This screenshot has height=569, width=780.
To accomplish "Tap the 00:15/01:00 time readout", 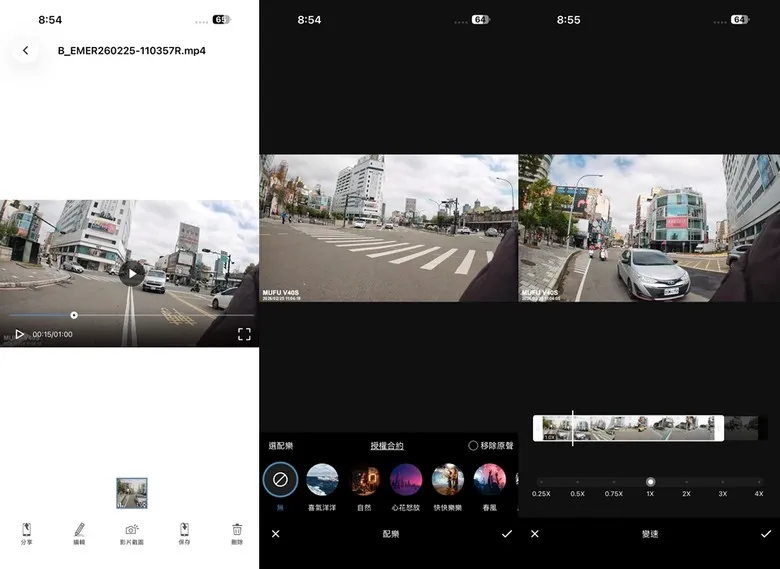I will 53,334.
